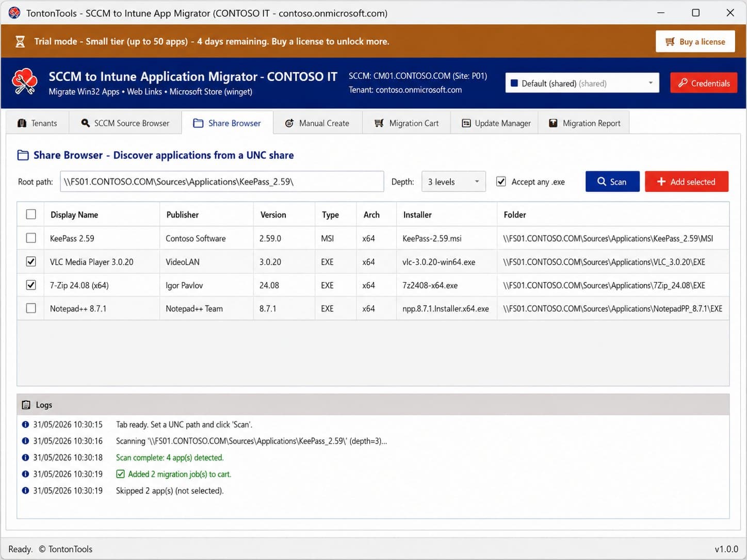The image size is (747, 560).
Task: Sort by the Version column header
Action: pyautogui.click(x=284, y=215)
